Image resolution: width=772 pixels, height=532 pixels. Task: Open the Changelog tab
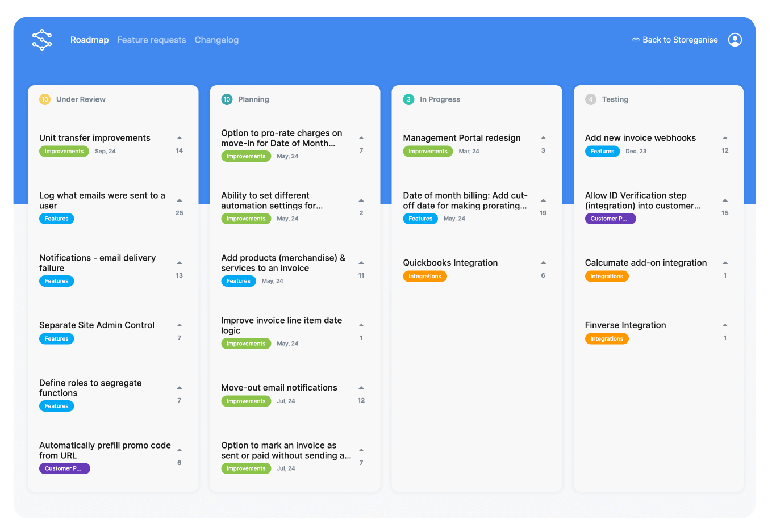click(x=216, y=40)
